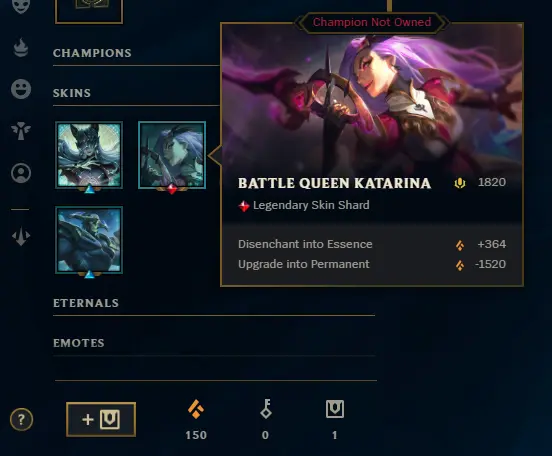The width and height of the screenshot is (552, 456).
Task: Open the profile avatar sidebar icon
Action: [x=21, y=173]
